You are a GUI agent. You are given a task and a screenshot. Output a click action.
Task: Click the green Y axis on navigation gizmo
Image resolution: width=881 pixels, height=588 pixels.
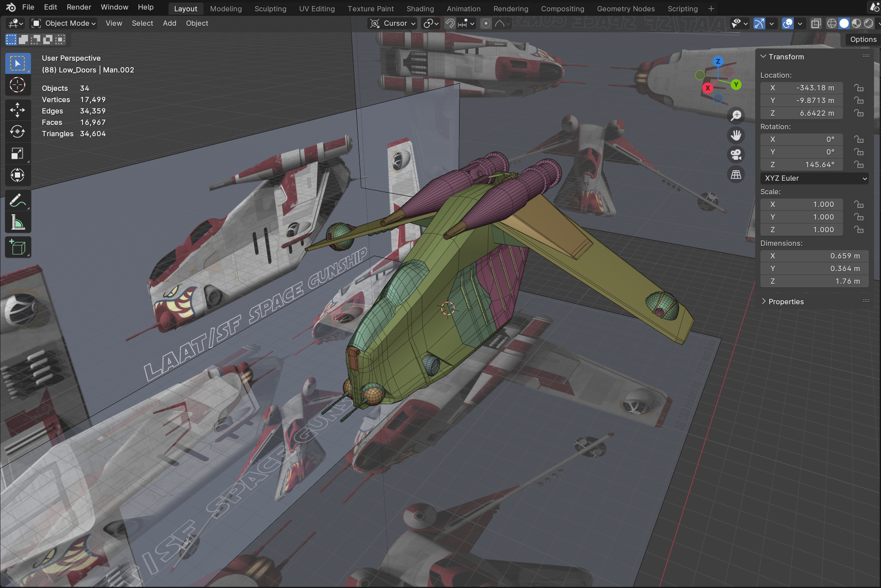pyautogui.click(x=736, y=84)
